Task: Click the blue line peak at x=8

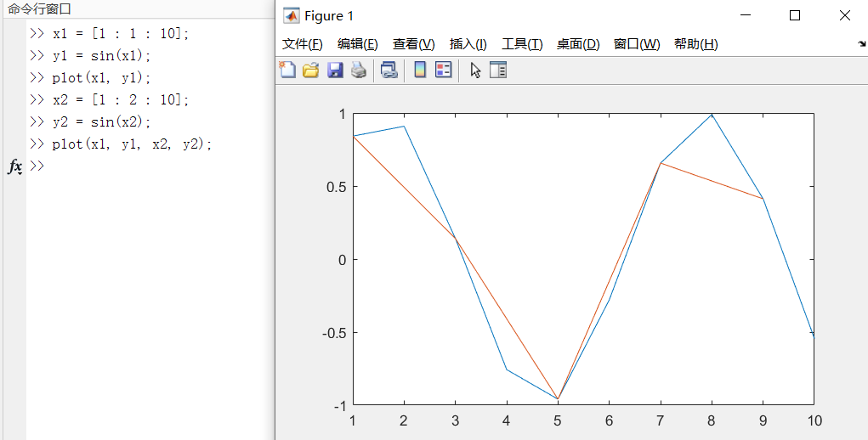Action: (x=712, y=115)
